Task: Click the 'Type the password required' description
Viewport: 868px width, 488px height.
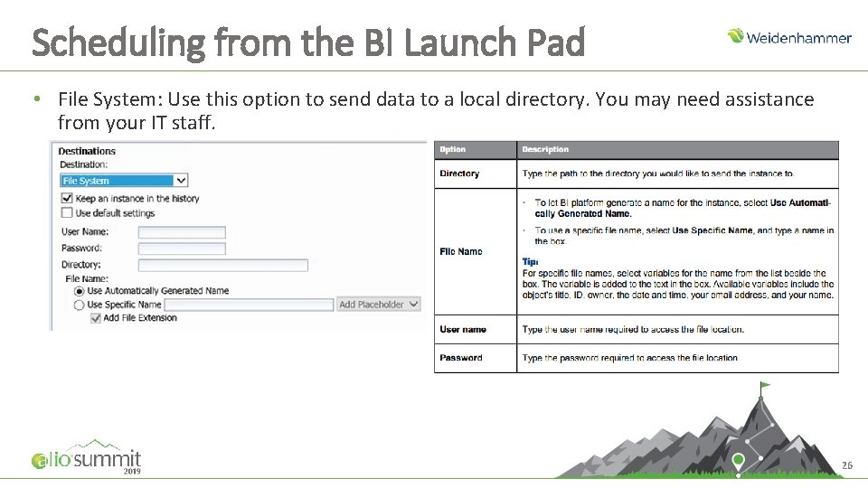Action: point(630,358)
